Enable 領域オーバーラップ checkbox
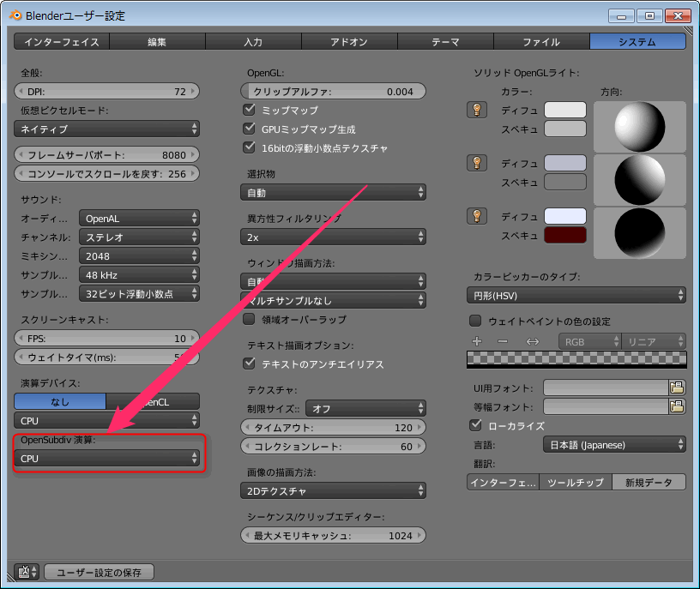Viewport: 700px width, 589px height. coord(249,319)
